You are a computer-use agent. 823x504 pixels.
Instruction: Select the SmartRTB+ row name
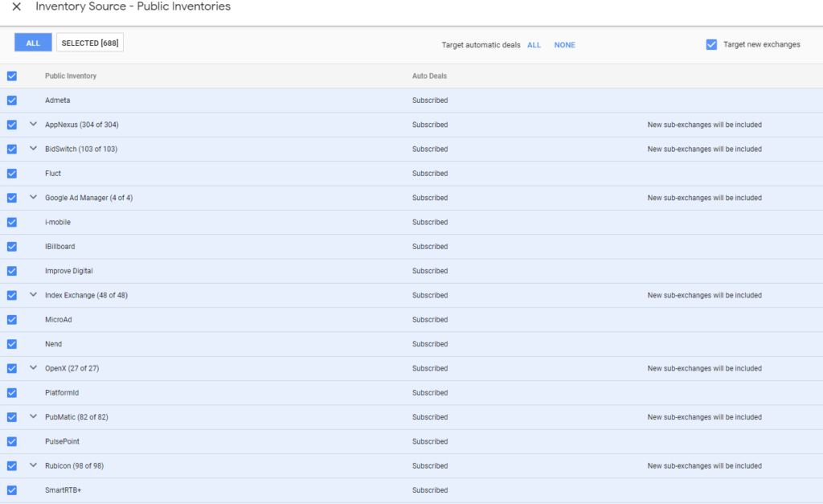(x=63, y=490)
